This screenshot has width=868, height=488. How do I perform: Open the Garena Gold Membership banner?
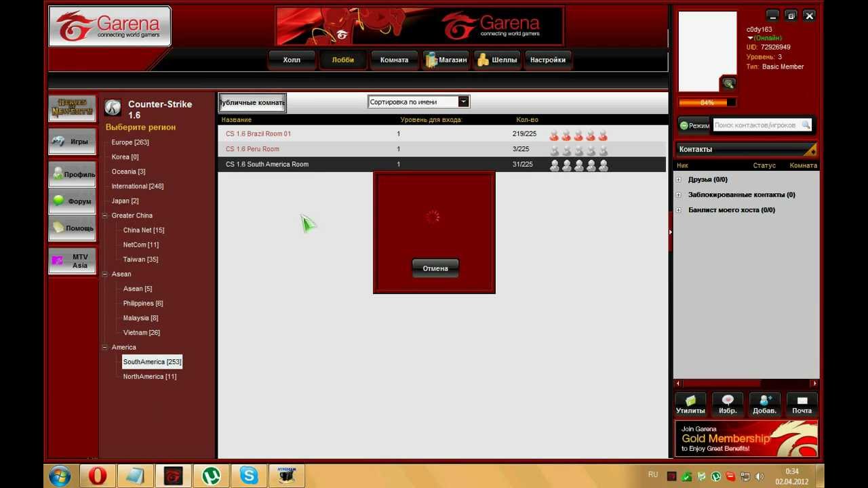[x=747, y=439]
